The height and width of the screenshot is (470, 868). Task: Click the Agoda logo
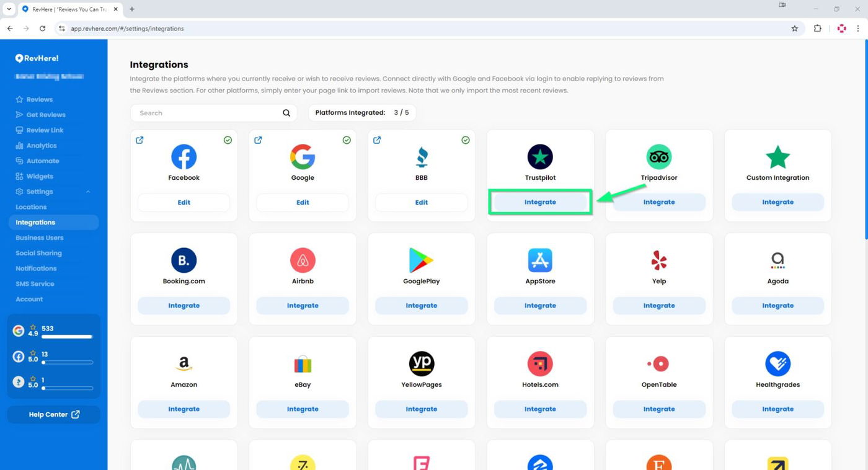pyautogui.click(x=777, y=260)
